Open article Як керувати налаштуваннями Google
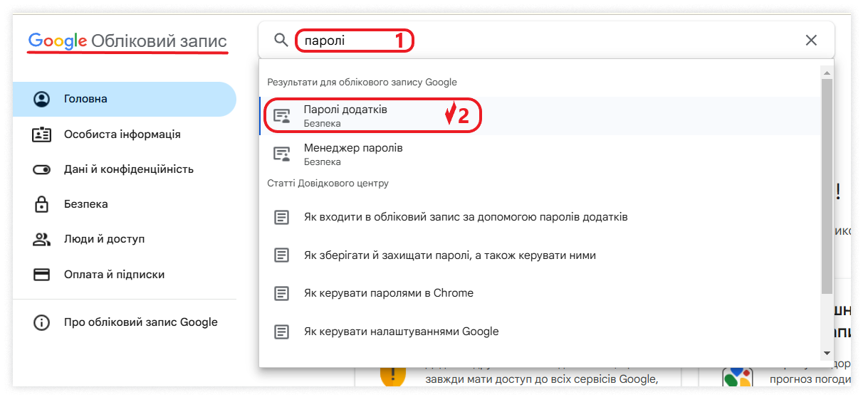The image size is (868, 402). click(401, 332)
